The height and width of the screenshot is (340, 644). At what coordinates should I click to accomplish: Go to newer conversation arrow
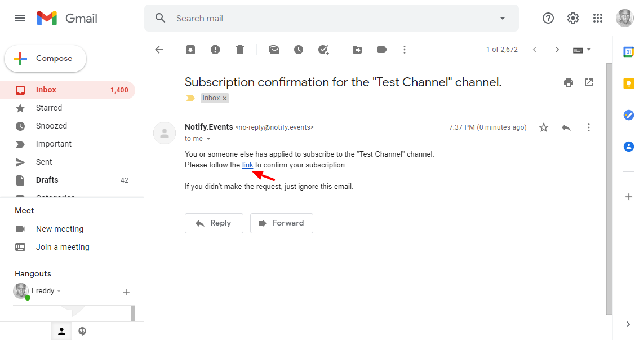534,50
